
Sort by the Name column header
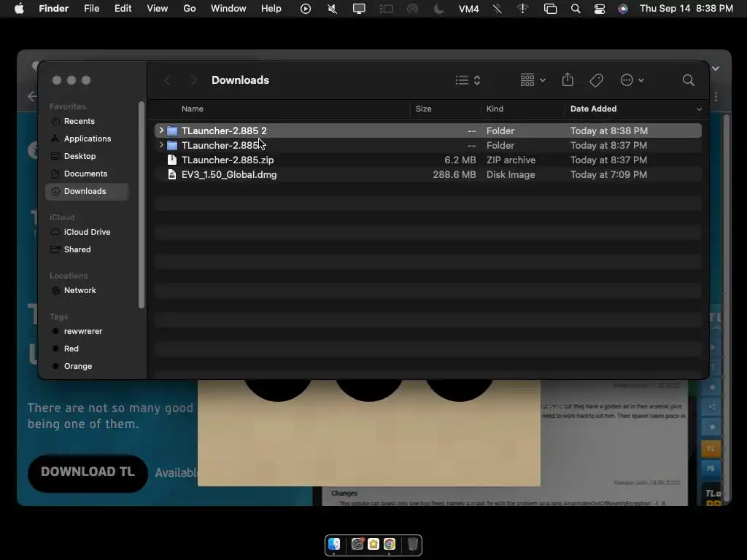pos(193,109)
